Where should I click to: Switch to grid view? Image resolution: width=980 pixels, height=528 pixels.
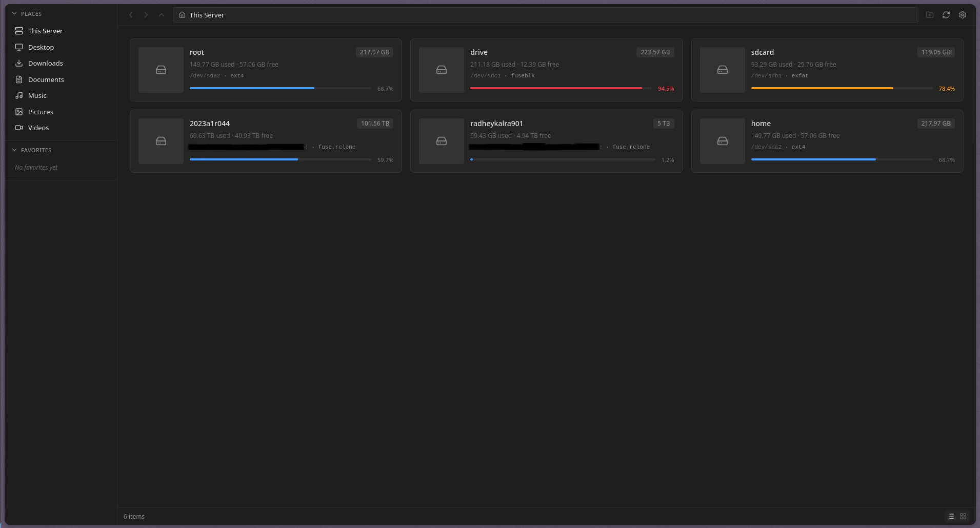(x=963, y=516)
